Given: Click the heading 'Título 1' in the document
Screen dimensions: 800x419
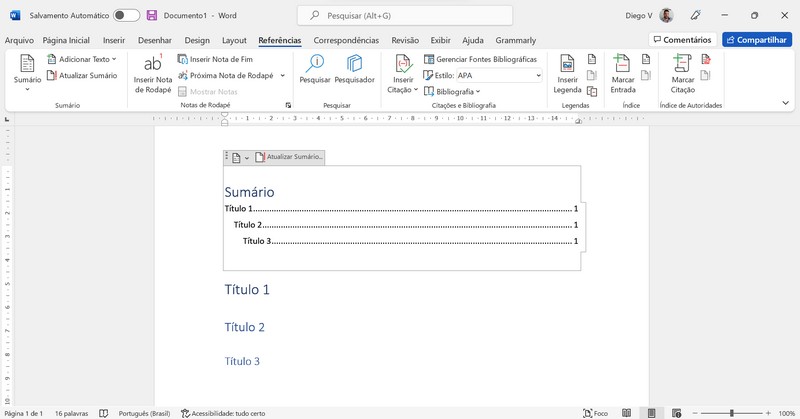Looking at the screenshot, I should (x=247, y=290).
